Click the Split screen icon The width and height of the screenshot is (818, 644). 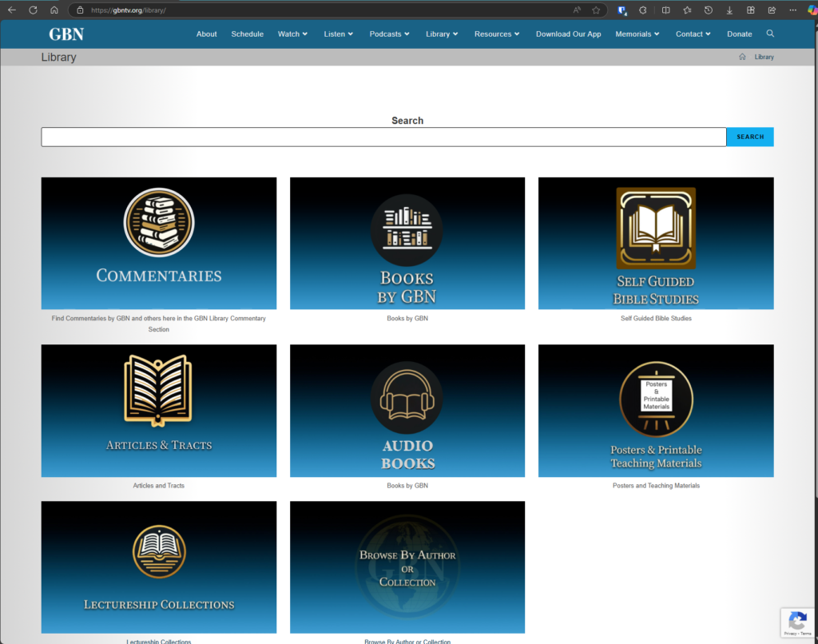tap(665, 10)
